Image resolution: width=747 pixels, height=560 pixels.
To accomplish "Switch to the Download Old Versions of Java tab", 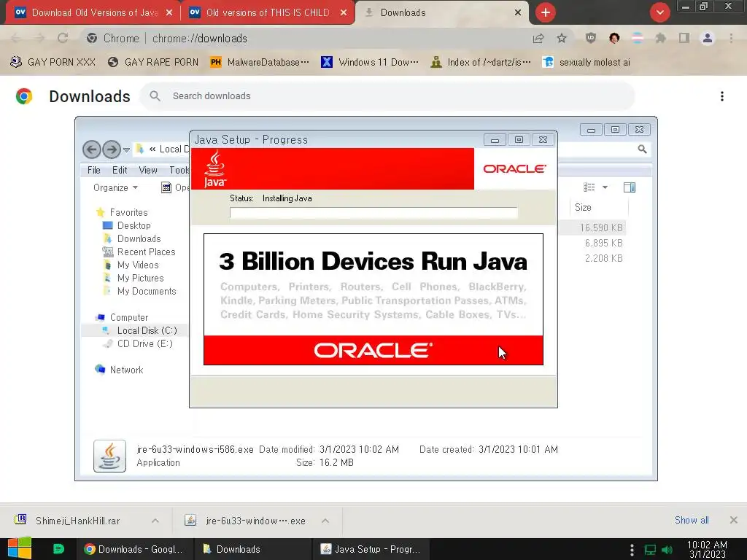I will coord(94,13).
